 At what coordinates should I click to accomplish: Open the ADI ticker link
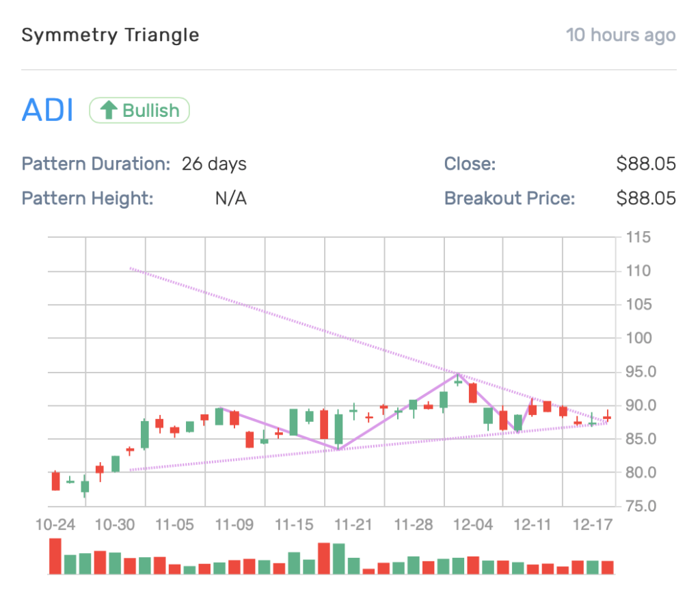[x=47, y=110]
